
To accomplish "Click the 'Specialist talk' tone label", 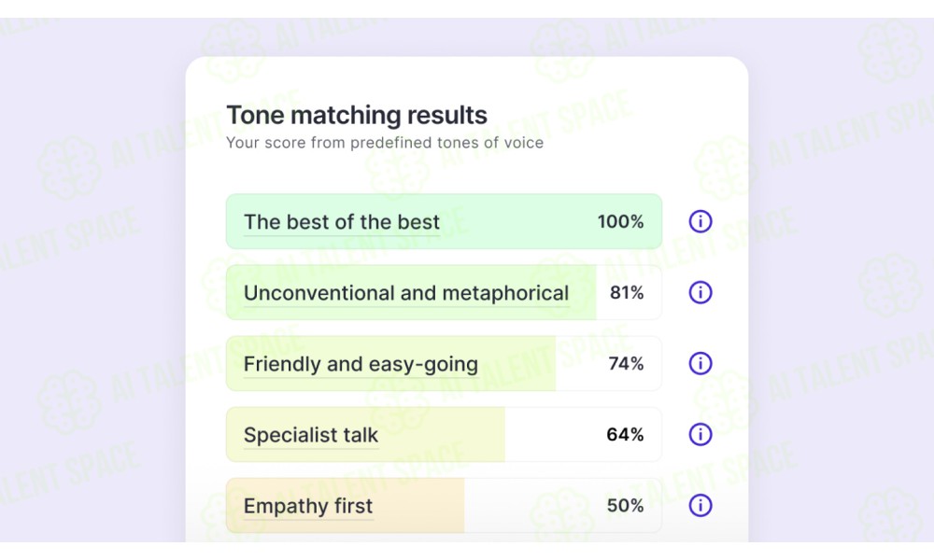I will tap(311, 436).
